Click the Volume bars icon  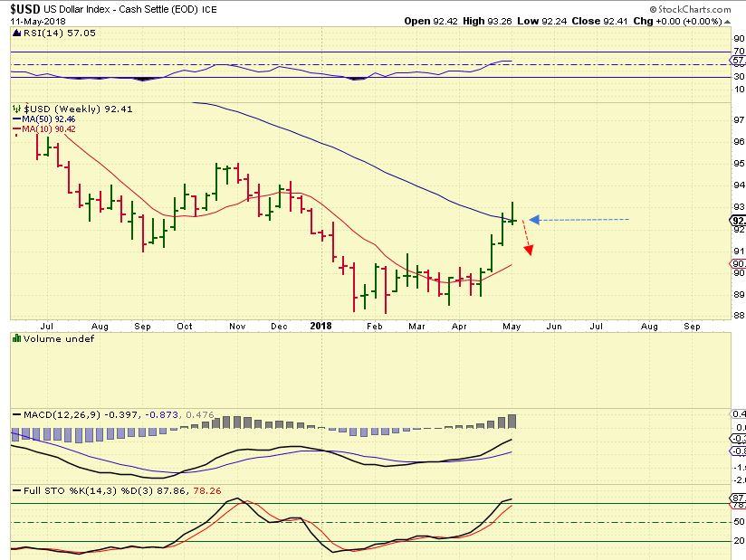(x=16, y=338)
